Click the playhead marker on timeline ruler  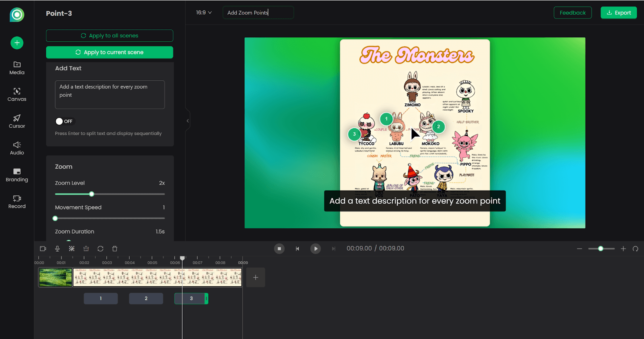click(182, 258)
